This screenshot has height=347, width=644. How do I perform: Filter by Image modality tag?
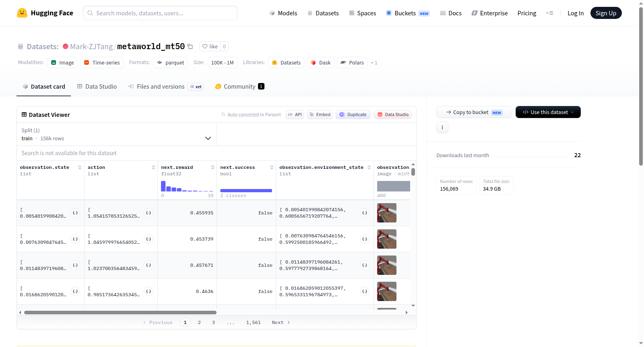tap(62, 62)
